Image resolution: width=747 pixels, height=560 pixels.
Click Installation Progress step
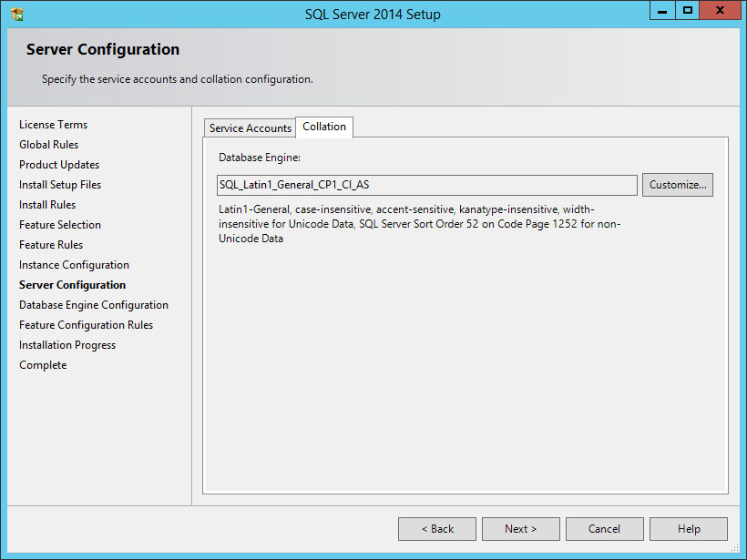pos(67,345)
